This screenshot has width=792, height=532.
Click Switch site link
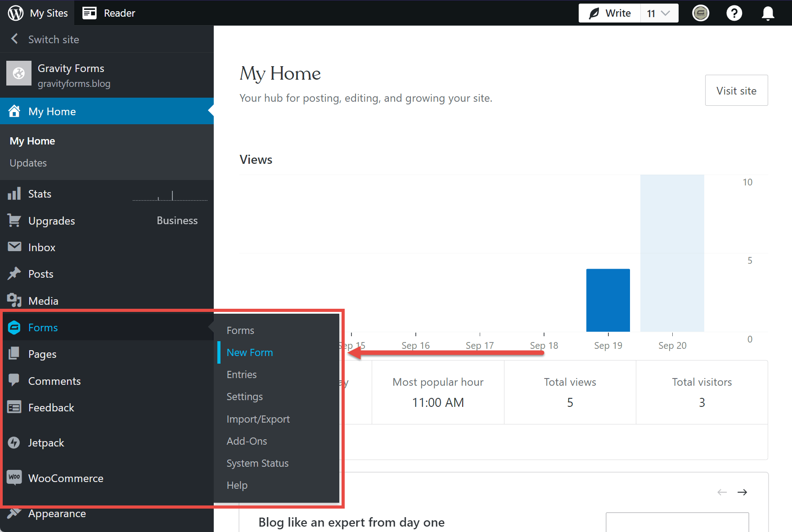54,39
